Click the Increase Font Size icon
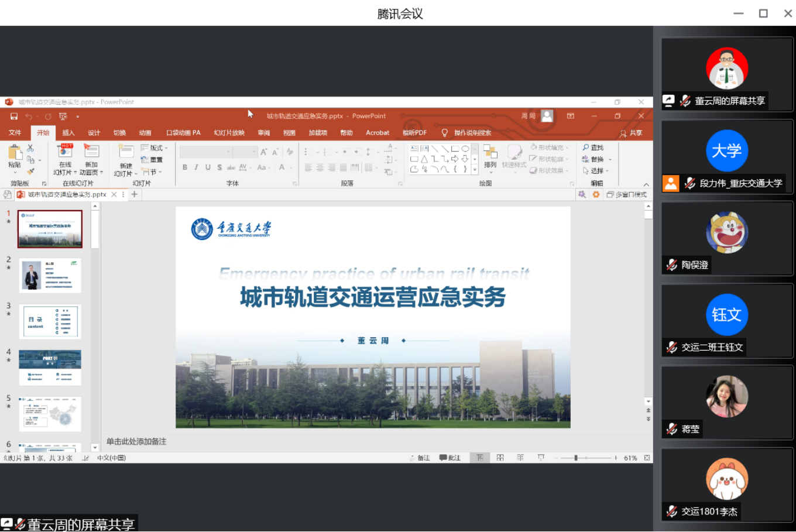796x532 pixels. [264, 152]
